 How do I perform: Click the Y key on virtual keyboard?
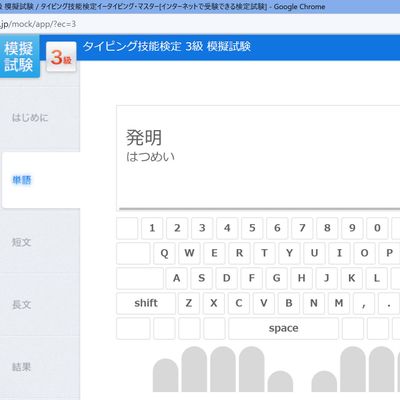[x=289, y=253]
